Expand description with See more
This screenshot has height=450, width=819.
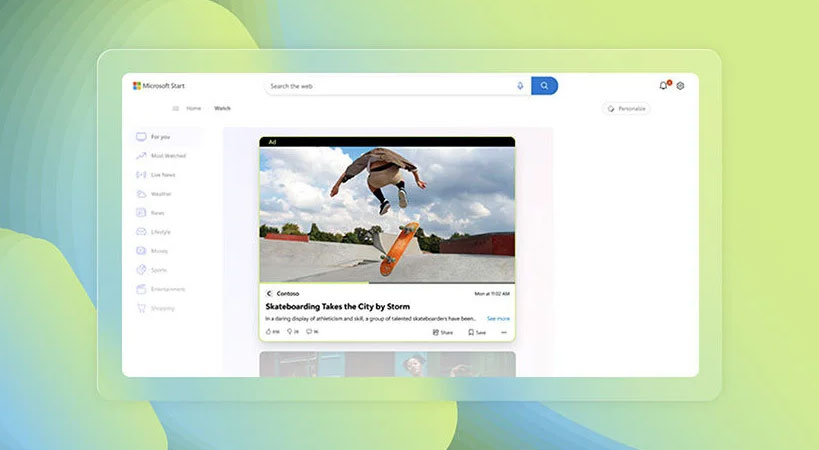pyautogui.click(x=498, y=318)
